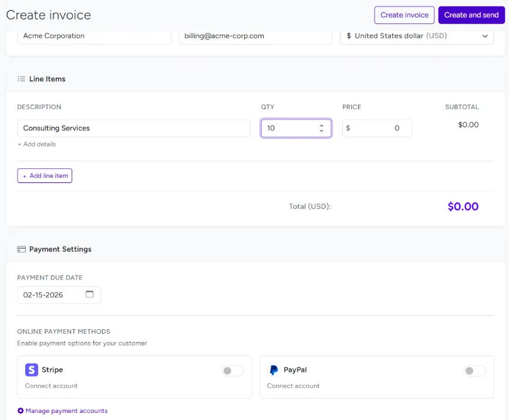Click the PayPal logo icon
The image size is (509, 420).
pos(274,370)
